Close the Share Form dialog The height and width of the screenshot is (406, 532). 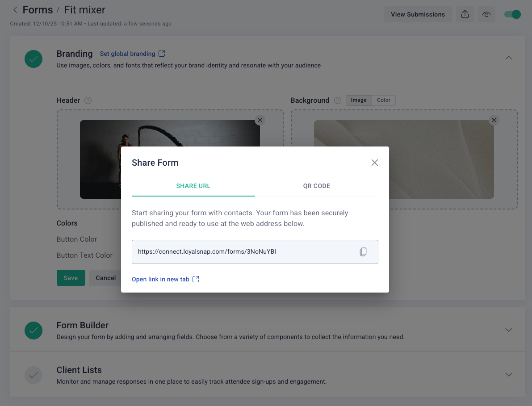point(375,163)
